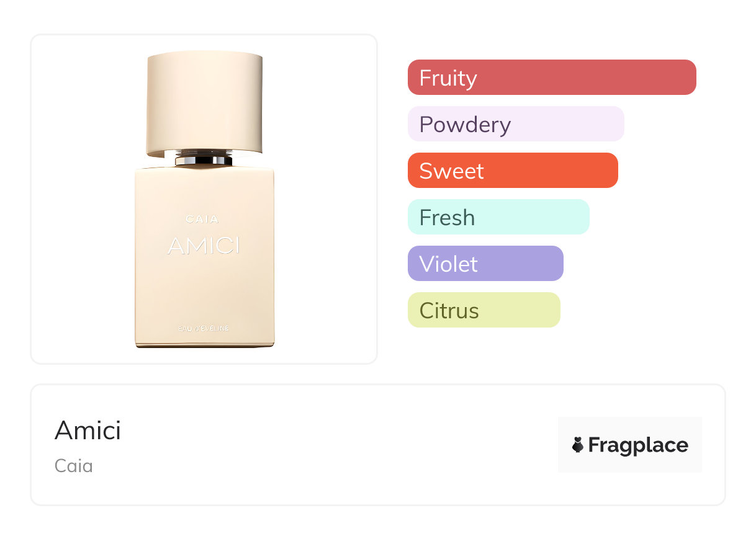This screenshot has height=536, width=756.
Task: Click the beige cap of the perfume bottle
Action: click(x=204, y=102)
